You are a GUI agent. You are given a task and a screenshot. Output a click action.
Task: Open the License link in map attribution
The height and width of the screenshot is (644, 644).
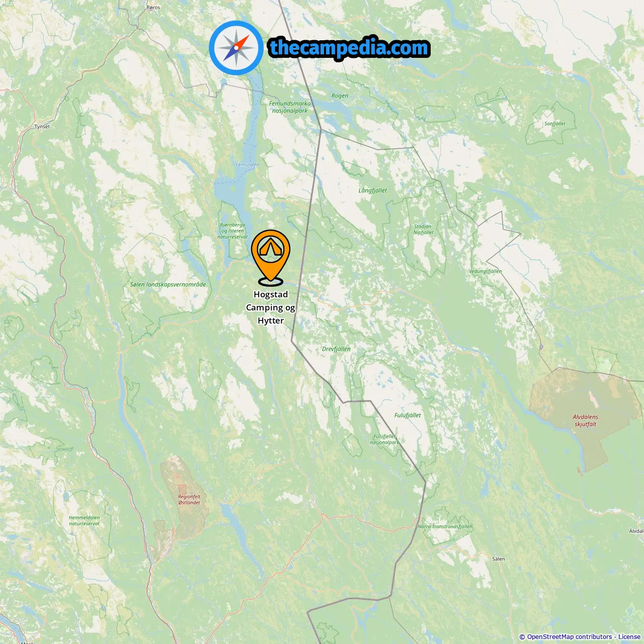tap(629, 636)
